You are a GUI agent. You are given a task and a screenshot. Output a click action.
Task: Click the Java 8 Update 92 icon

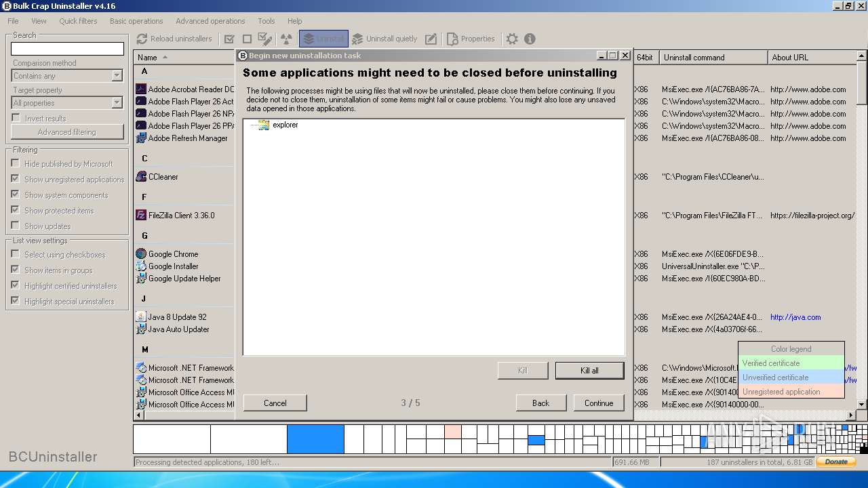(x=141, y=317)
